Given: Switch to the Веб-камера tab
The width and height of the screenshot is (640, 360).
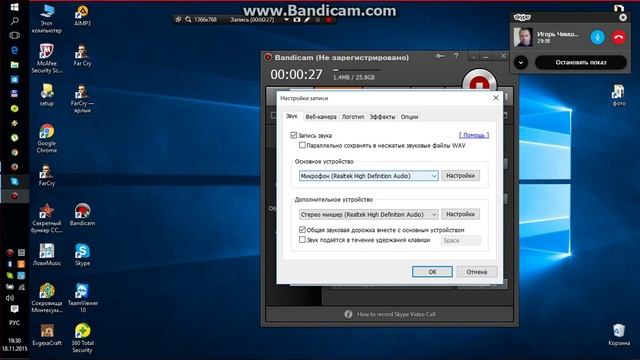Looking at the screenshot, I should pos(321,117).
